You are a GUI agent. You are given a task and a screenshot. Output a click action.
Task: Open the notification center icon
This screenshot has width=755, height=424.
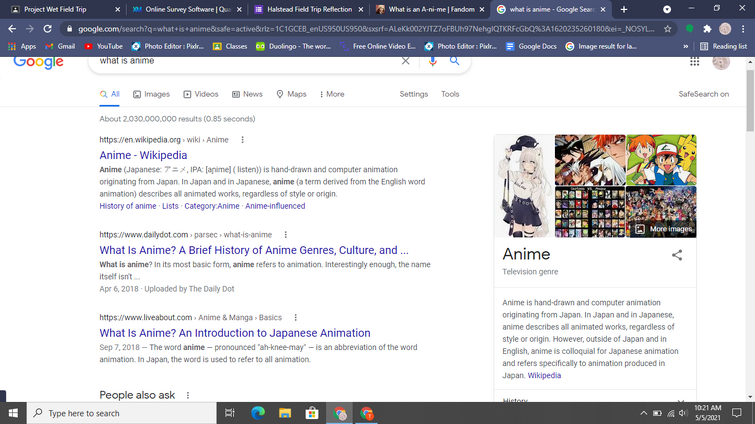point(736,413)
